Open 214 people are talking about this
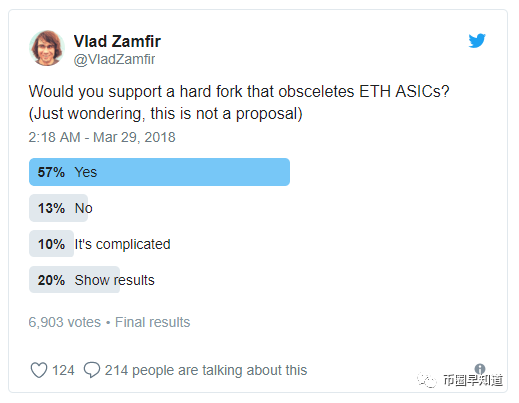 click(x=206, y=370)
